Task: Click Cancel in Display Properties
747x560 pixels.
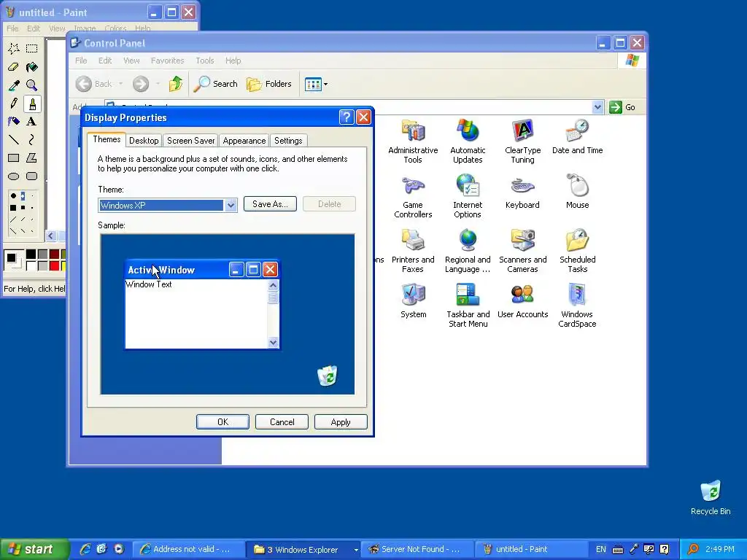Action: click(282, 422)
